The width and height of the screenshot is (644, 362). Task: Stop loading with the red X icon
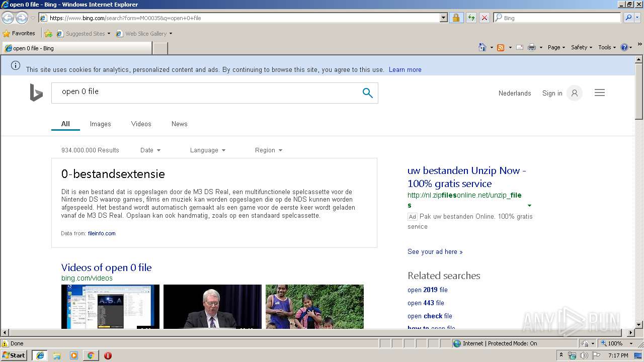tap(484, 18)
